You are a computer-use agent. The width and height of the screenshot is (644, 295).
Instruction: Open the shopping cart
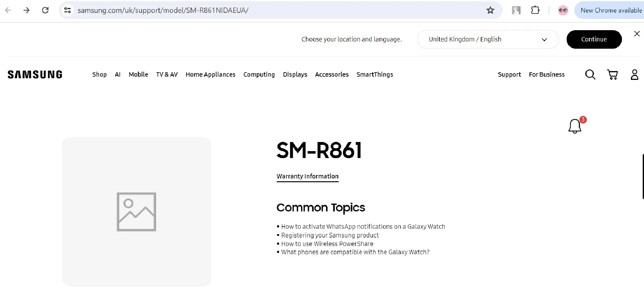pyautogui.click(x=613, y=74)
